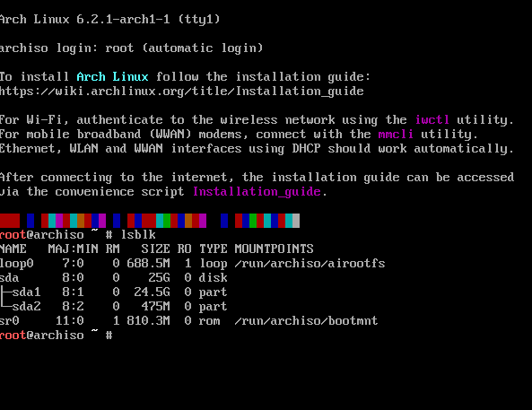Click the typed 'lsblk' command

click(x=138, y=234)
